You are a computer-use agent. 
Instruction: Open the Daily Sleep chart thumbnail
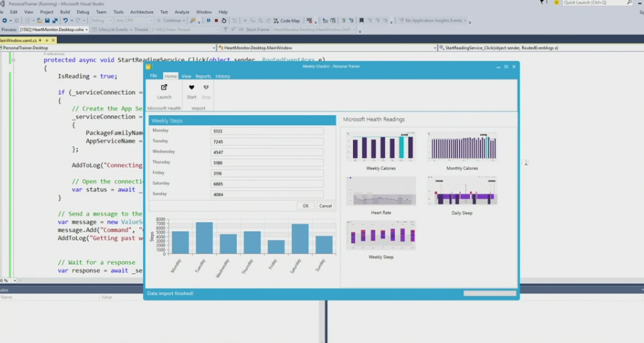[x=462, y=191]
